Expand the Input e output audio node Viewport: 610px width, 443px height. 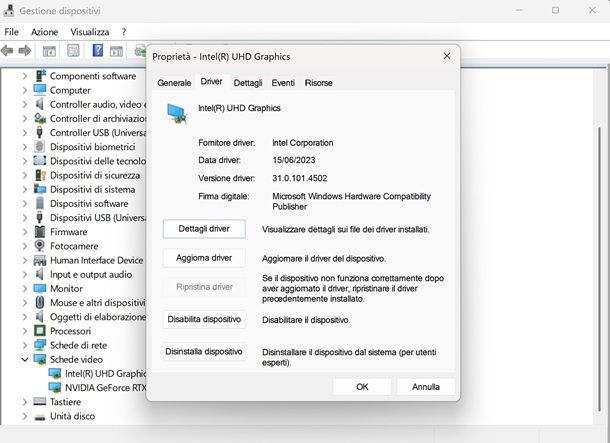25,274
